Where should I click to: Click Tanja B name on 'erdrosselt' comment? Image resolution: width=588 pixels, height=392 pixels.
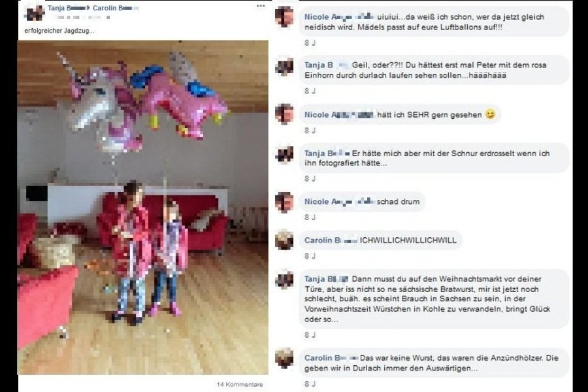[327, 153]
